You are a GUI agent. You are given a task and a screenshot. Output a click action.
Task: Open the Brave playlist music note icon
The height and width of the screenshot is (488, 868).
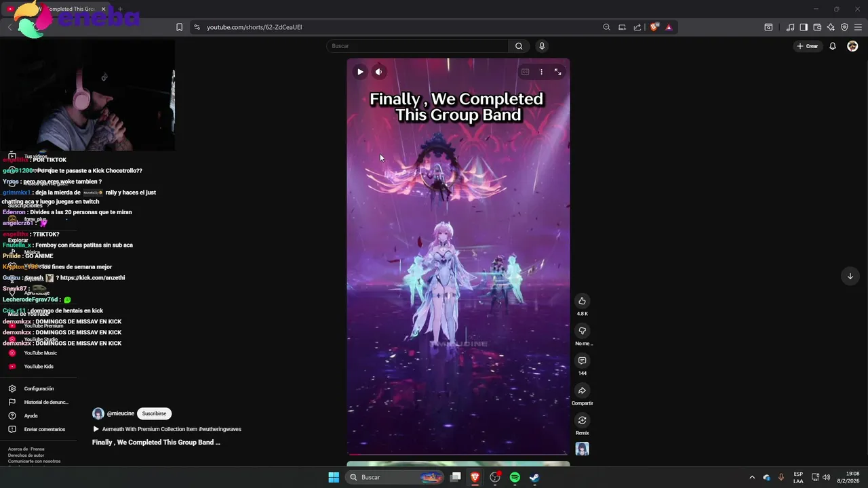point(790,27)
